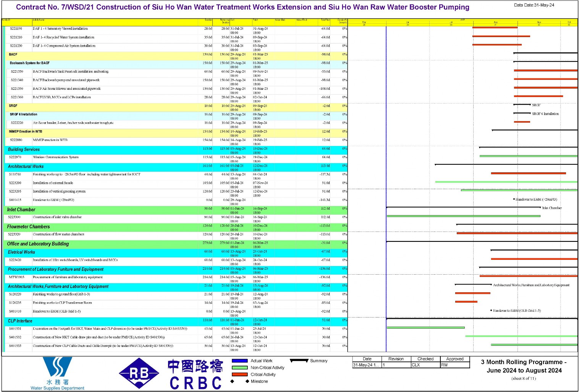Click the 3 Month Rolling Programme title

point(524,366)
